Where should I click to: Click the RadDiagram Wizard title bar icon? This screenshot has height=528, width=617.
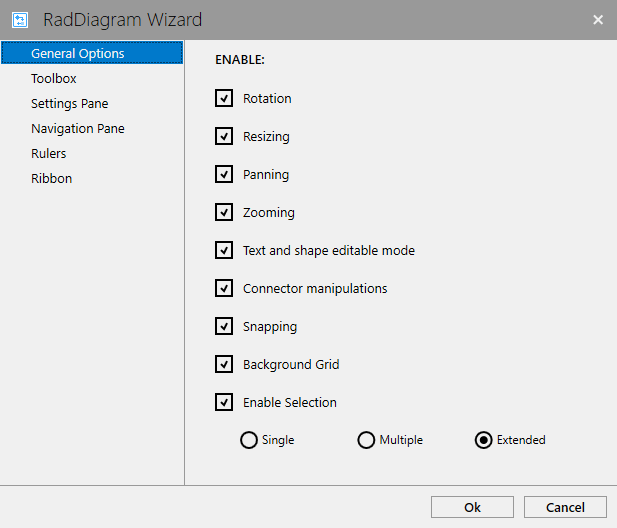coord(20,19)
